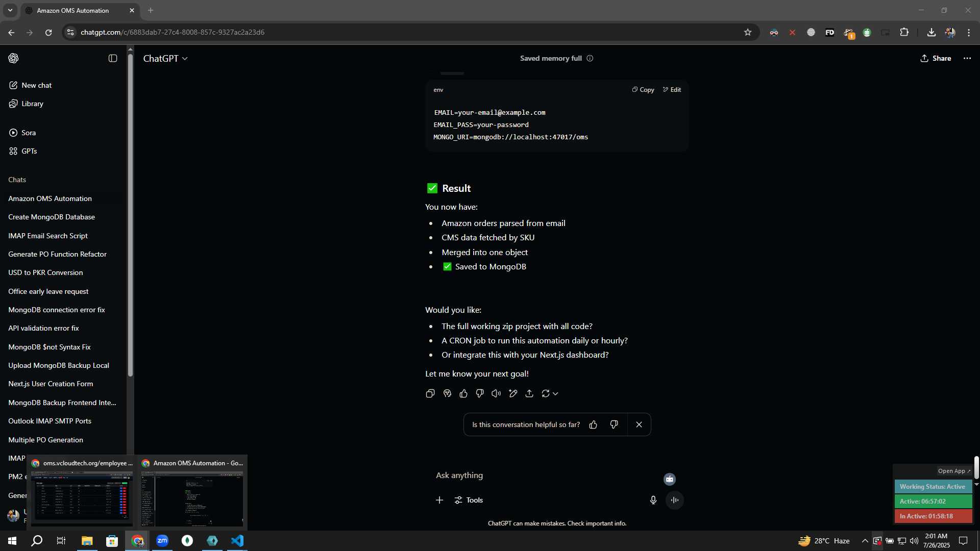This screenshot has width=980, height=551.
Task: Open Chrome downloads
Action: pyautogui.click(x=932, y=32)
